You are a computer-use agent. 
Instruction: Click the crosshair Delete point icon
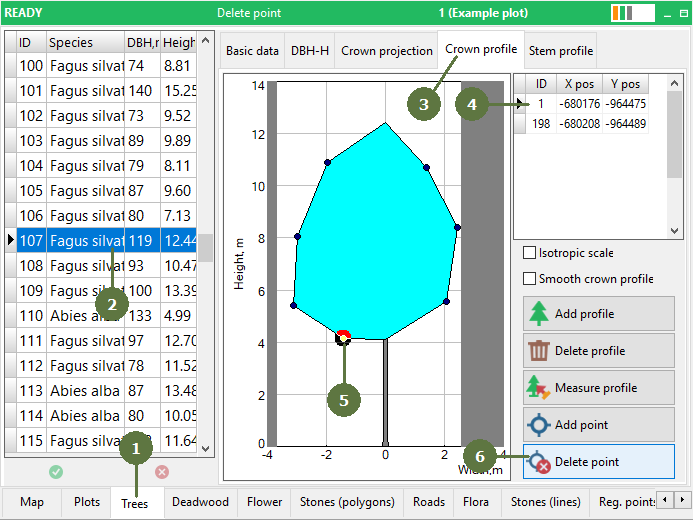(538, 462)
